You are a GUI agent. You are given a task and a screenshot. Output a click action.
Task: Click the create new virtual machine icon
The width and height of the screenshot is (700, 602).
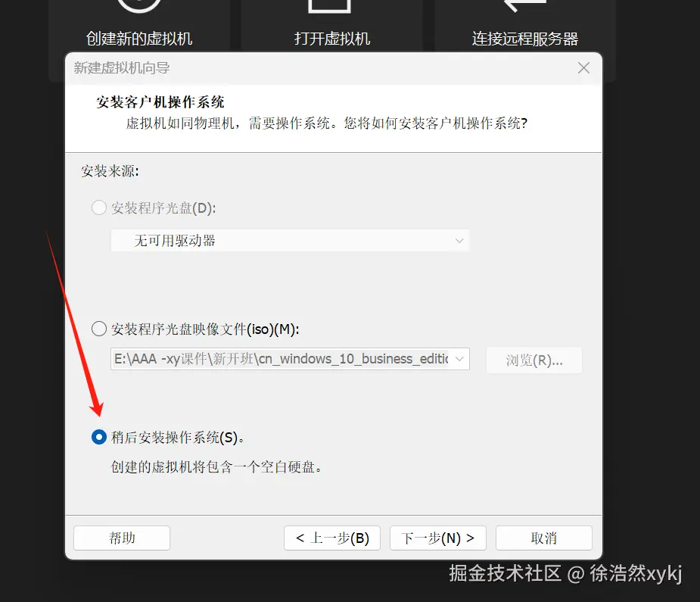pyautogui.click(x=138, y=6)
